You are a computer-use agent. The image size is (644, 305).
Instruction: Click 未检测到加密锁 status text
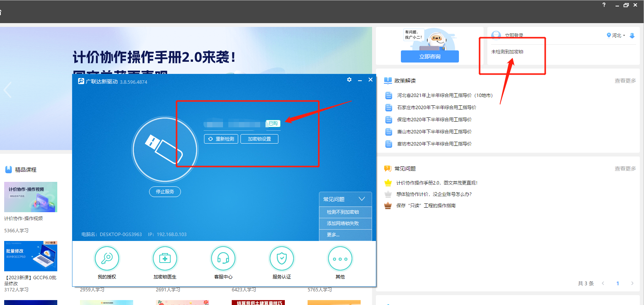click(507, 52)
